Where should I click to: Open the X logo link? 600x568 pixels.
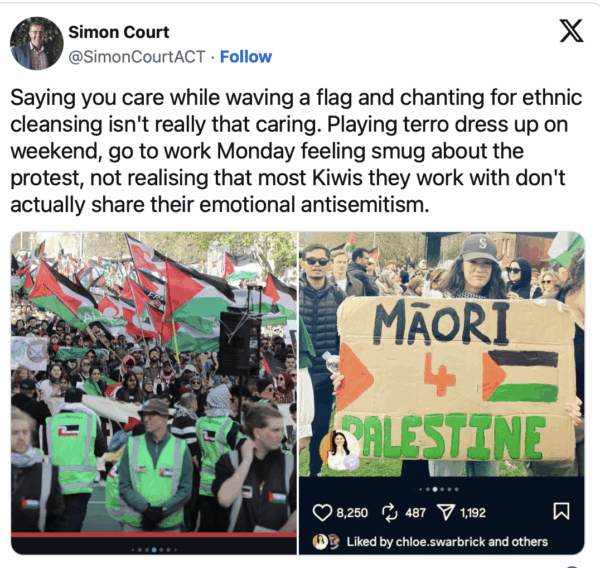tap(571, 31)
